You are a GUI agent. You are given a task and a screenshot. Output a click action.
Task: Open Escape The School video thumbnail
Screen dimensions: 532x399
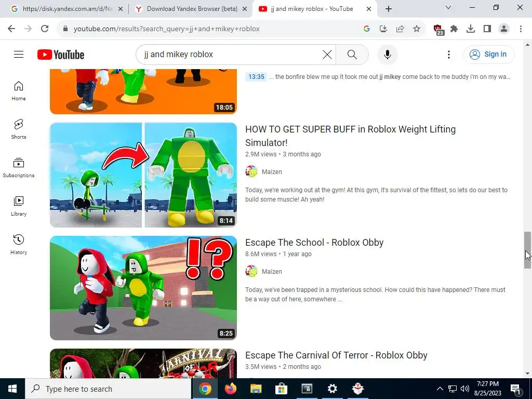click(143, 288)
